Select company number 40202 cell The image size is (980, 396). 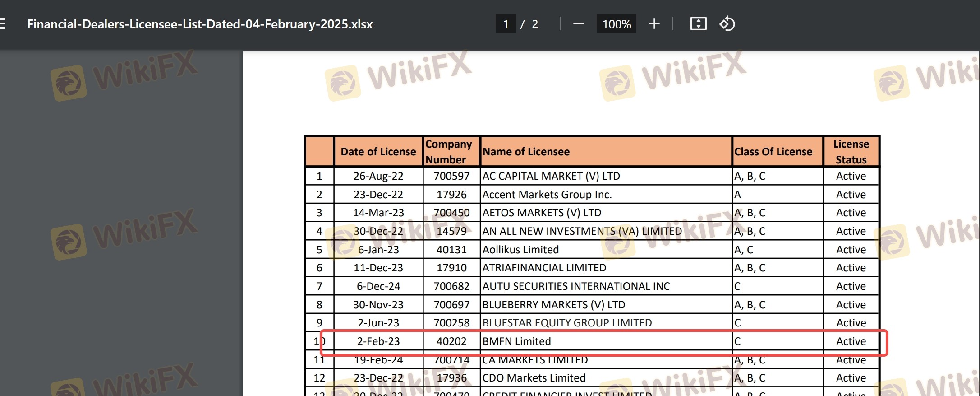point(451,341)
